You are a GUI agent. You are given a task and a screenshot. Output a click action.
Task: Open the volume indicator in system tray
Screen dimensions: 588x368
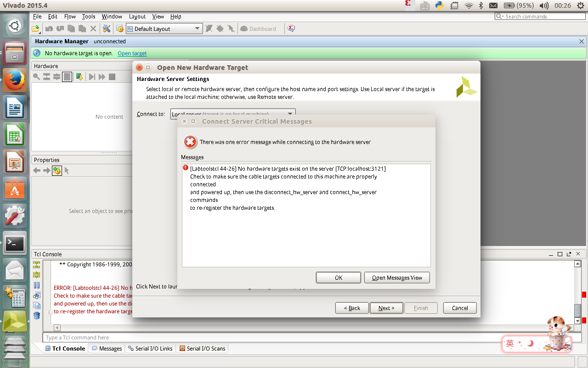(544, 6)
